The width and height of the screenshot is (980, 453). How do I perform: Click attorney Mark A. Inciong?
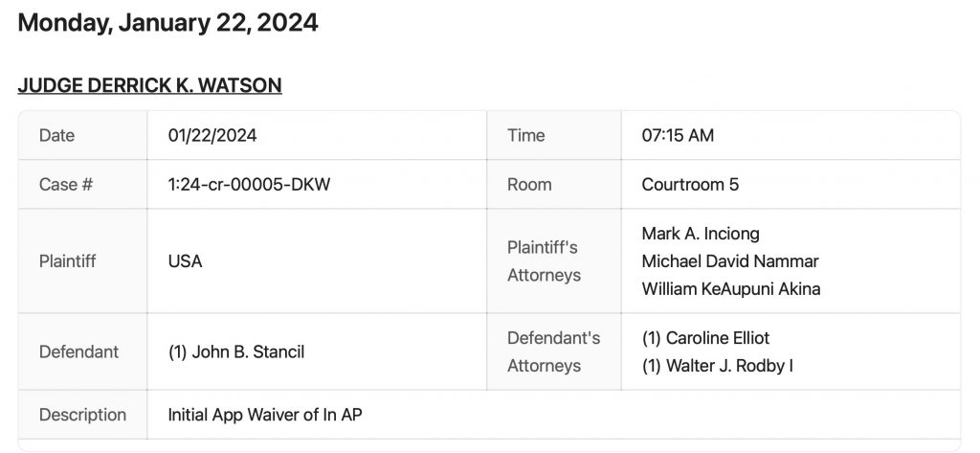pyautogui.click(x=701, y=234)
